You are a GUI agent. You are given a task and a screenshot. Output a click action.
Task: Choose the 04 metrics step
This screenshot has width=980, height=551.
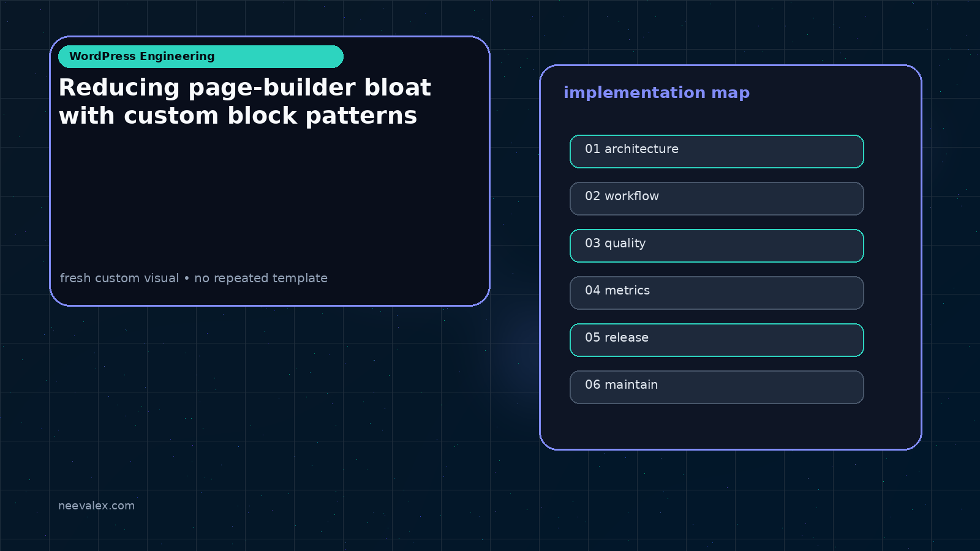point(717,293)
